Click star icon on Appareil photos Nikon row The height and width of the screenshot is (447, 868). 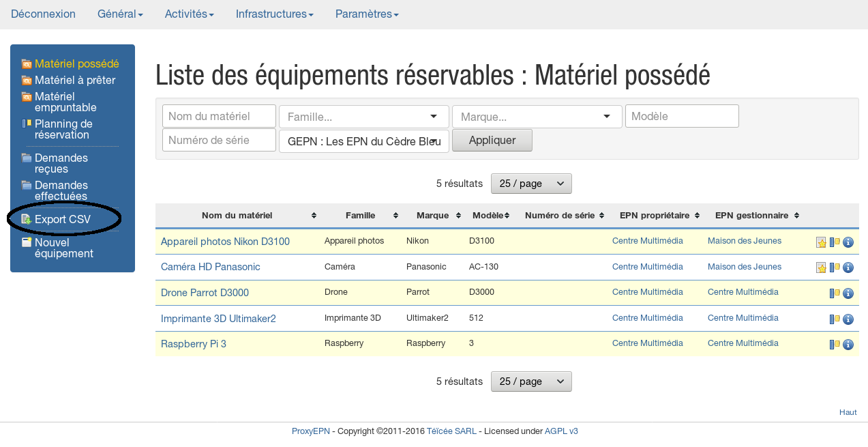click(822, 242)
